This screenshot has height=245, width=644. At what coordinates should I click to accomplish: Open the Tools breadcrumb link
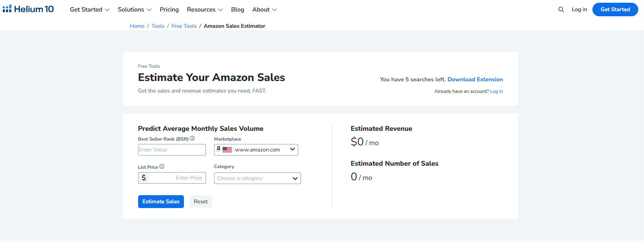pos(158,26)
